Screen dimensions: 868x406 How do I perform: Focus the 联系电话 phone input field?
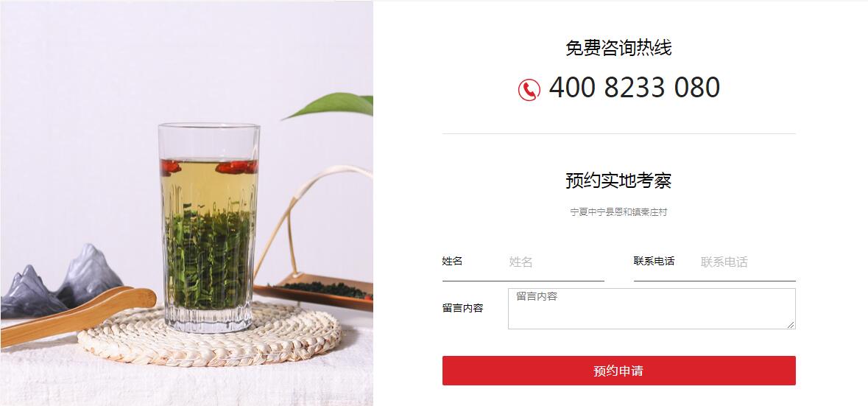pyautogui.click(x=748, y=262)
